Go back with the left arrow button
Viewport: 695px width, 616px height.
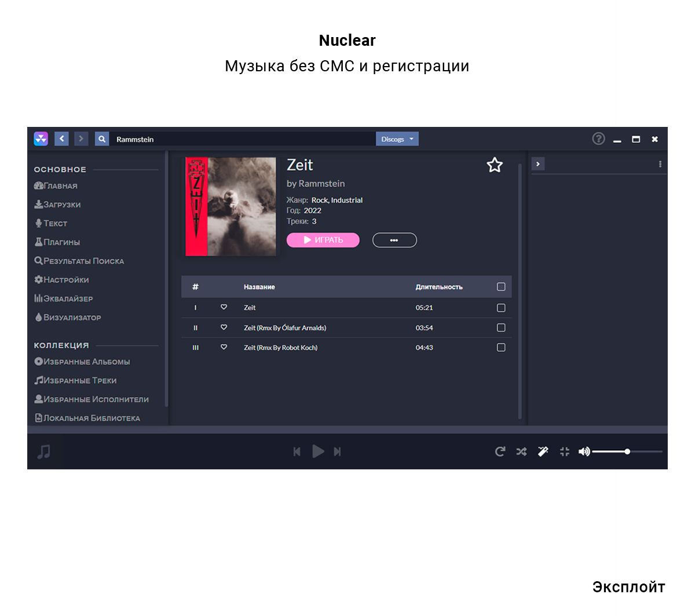tap(61, 138)
